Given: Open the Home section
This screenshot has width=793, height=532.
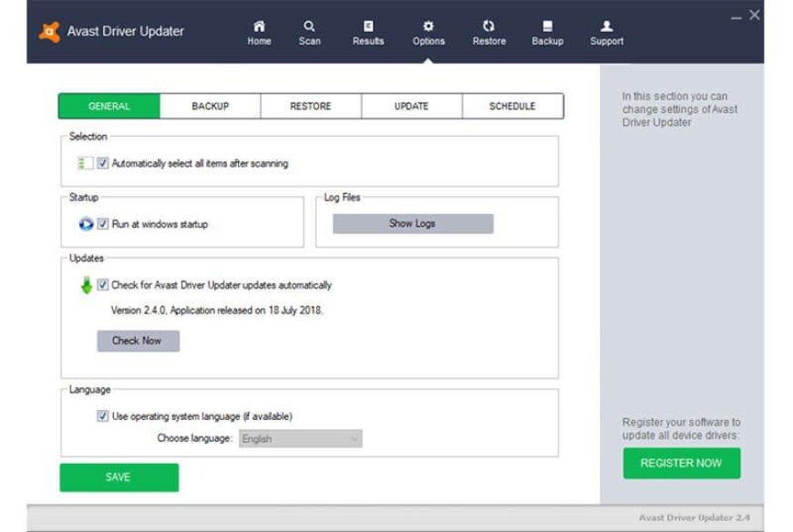Looking at the screenshot, I should pyautogui.click(x=259, y=33).
